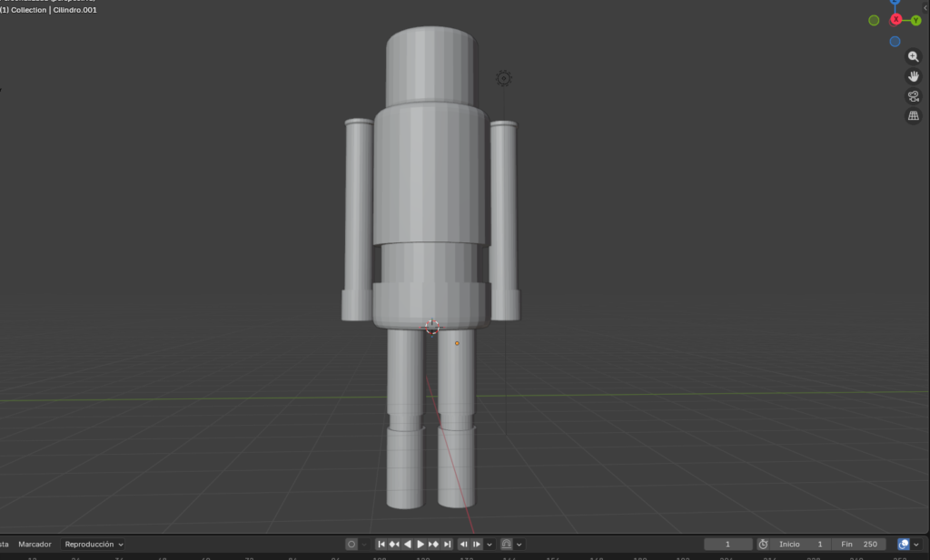Click the 'Collection | Cilindro.001' viewport text
This screenshot has height=560, width=930.
pos(54,10)
